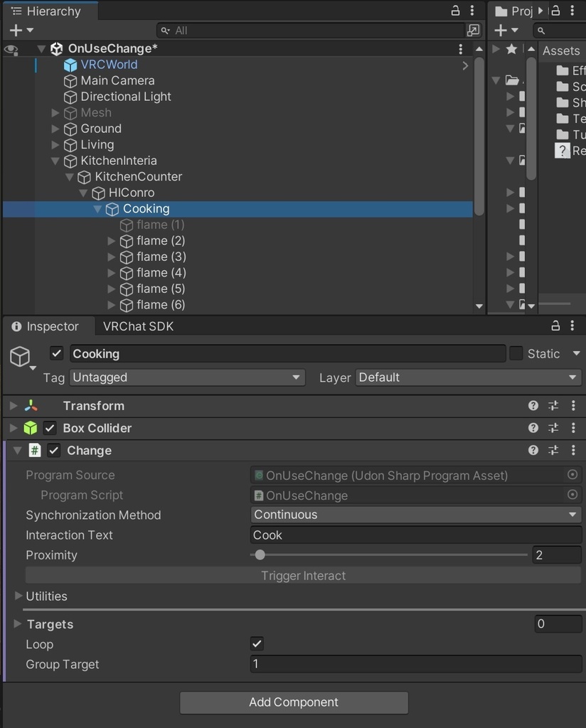Open Change component context menu
Image resolution: width=586 pixels, height=728 pixels.
pyautogui.click(x=573, y=450)
